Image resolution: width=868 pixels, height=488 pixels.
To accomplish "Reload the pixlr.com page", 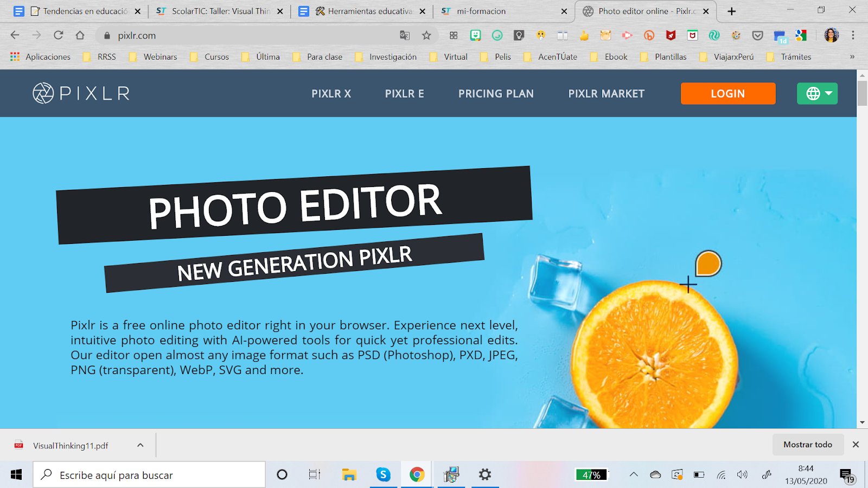I will 59,35.
